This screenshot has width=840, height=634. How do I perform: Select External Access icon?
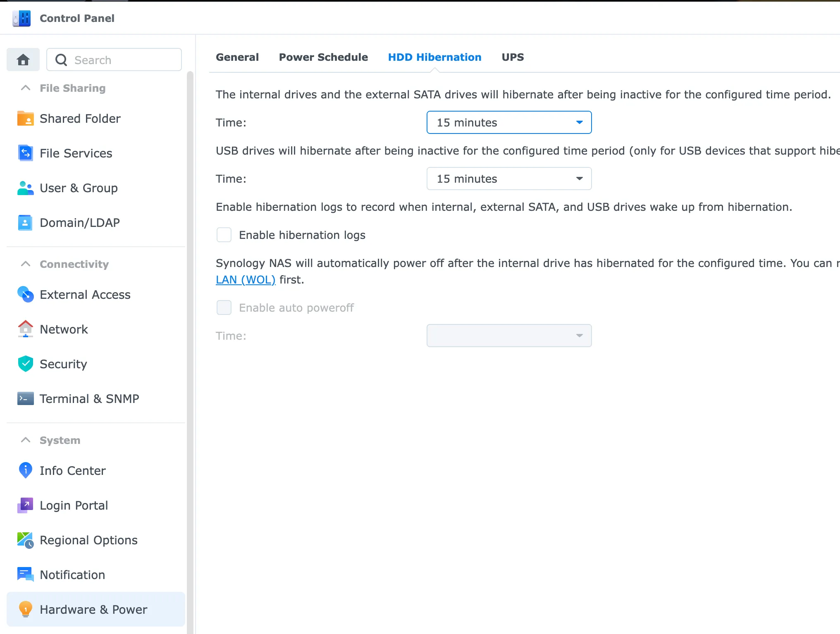pyautogui.click(x=25, y=295)
